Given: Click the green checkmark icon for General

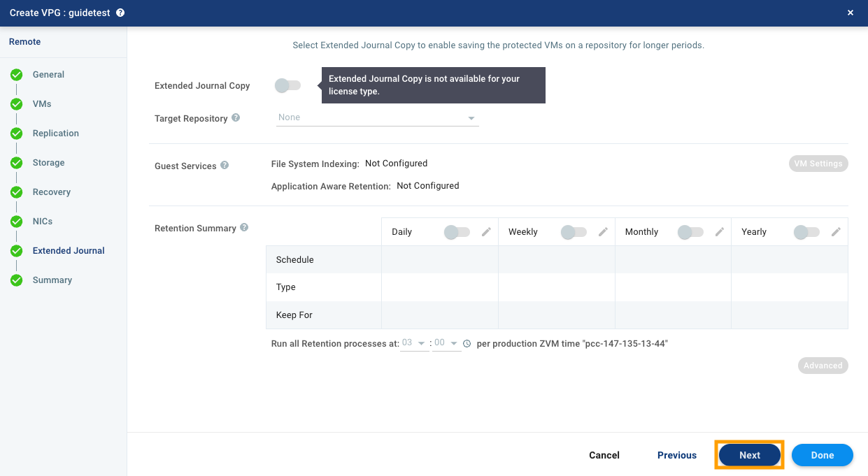Looking at the screenshot, I should click(17, 75).
